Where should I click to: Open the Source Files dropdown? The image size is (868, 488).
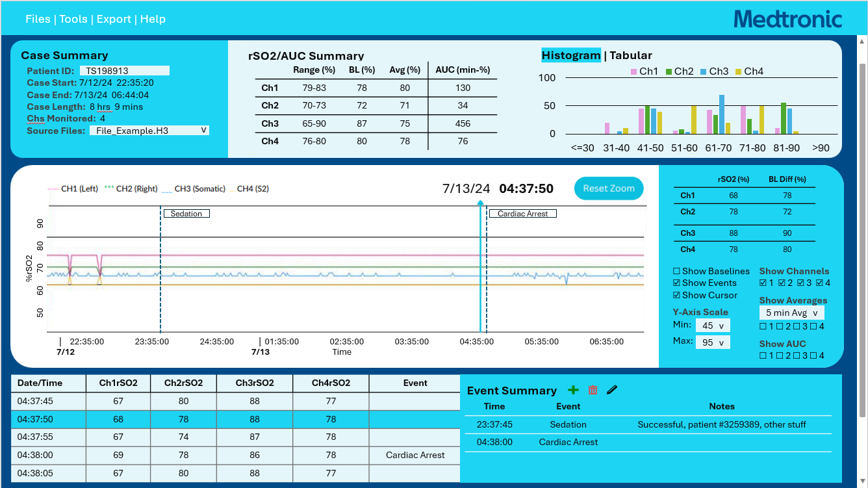click(149, 131)
